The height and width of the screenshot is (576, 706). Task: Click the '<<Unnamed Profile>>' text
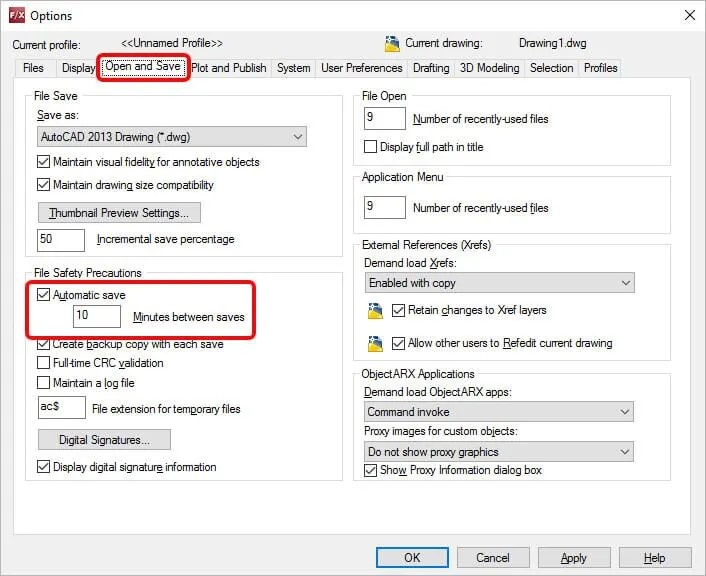point(172,43)
